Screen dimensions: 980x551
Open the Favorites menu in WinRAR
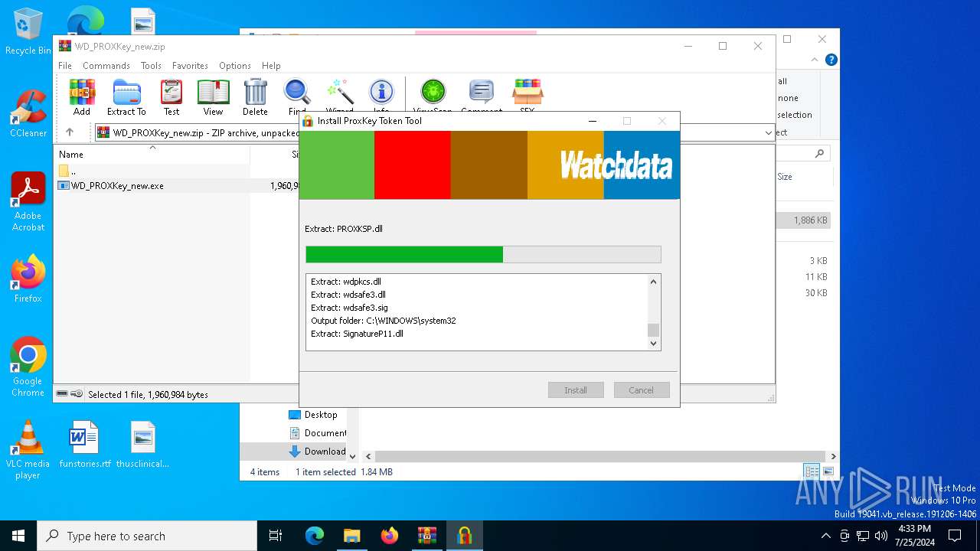click(190, 66)
